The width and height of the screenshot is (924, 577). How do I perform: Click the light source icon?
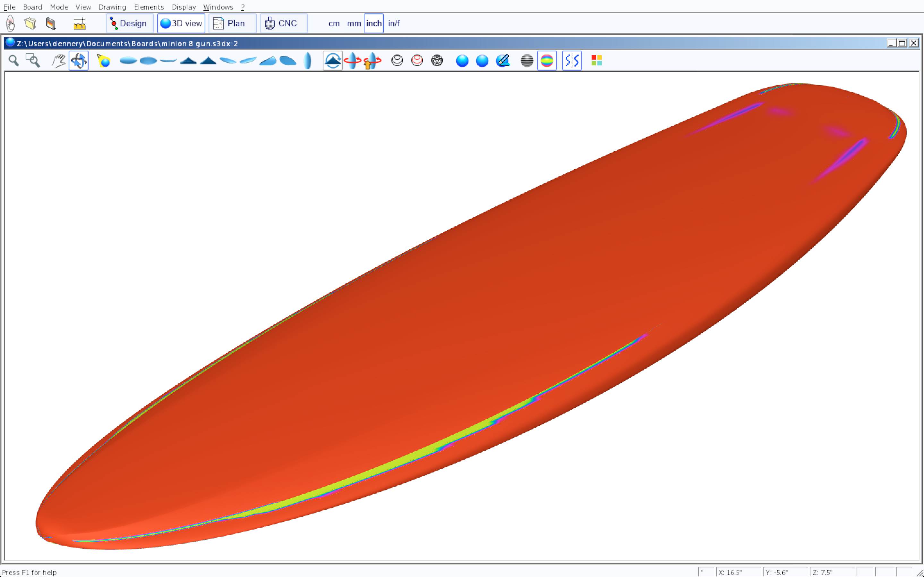pyautogui.click(x=104, y=61)
